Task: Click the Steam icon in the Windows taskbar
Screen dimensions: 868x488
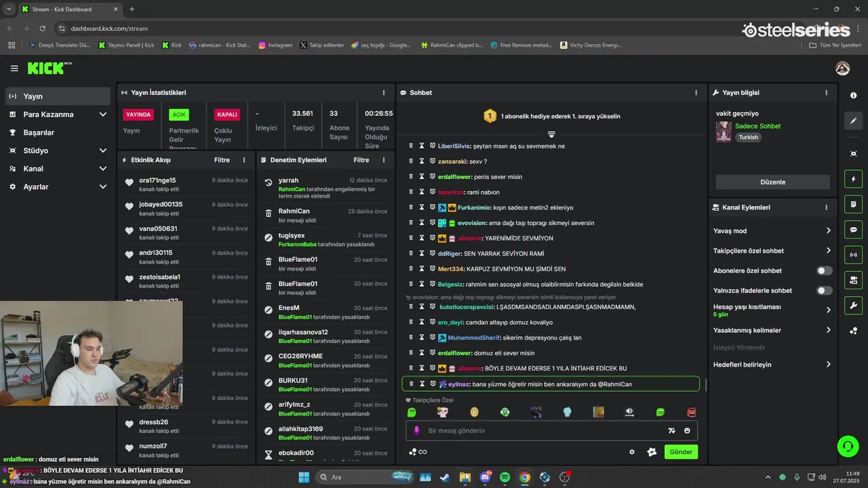Action: 445,477
